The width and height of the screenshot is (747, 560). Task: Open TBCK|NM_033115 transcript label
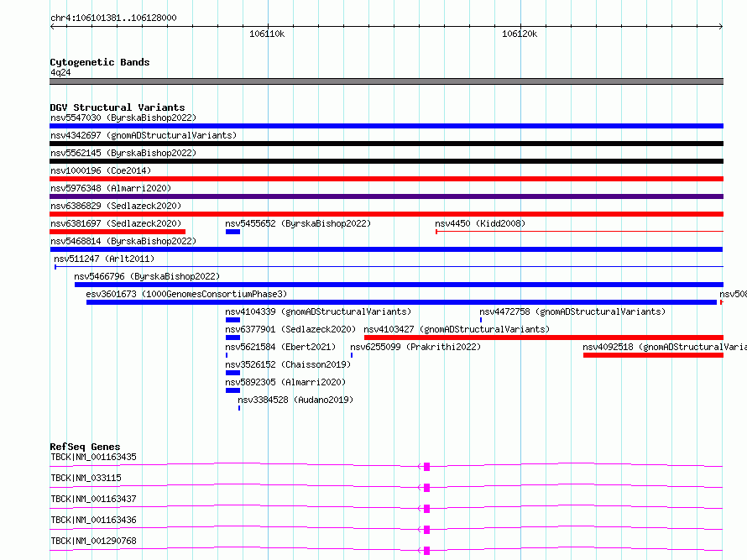[86, 478]
